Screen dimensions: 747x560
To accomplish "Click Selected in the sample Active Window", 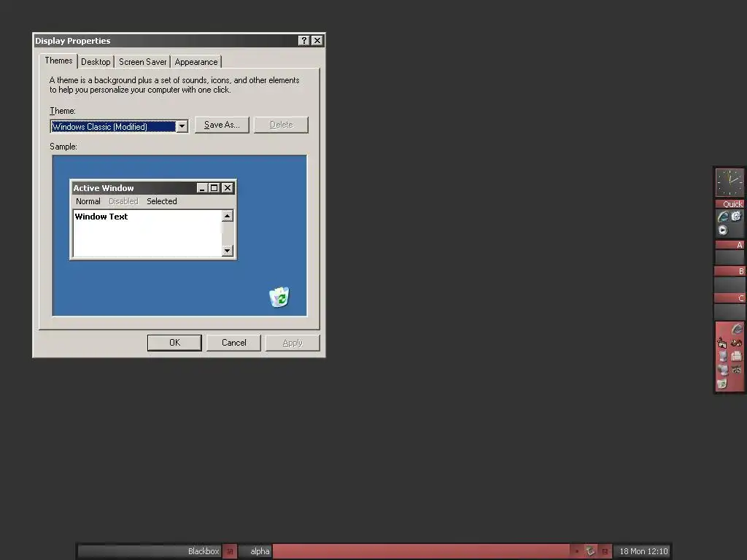I will 162,201.
